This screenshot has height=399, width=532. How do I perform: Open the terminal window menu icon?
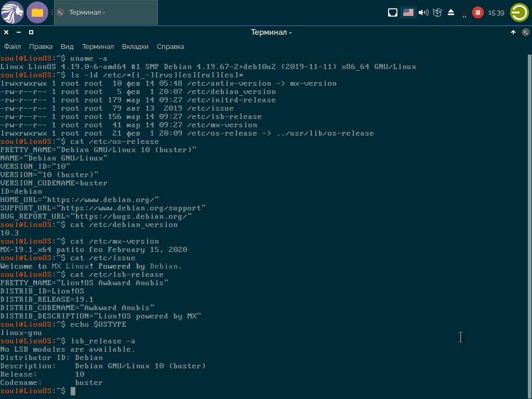point(526,32)
